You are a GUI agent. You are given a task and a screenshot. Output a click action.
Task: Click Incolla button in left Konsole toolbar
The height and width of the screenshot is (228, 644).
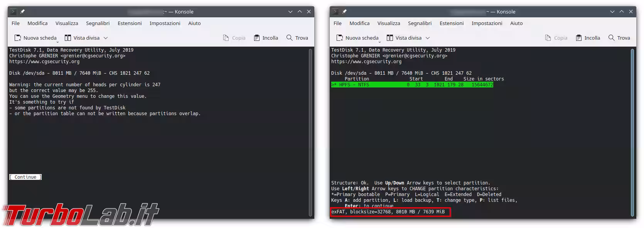click(266, 38)
